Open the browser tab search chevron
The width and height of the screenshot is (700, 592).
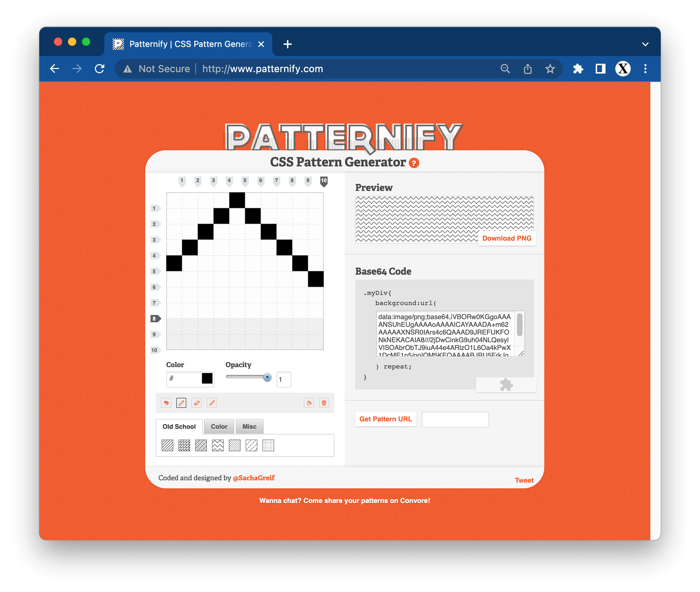[645, 44]
